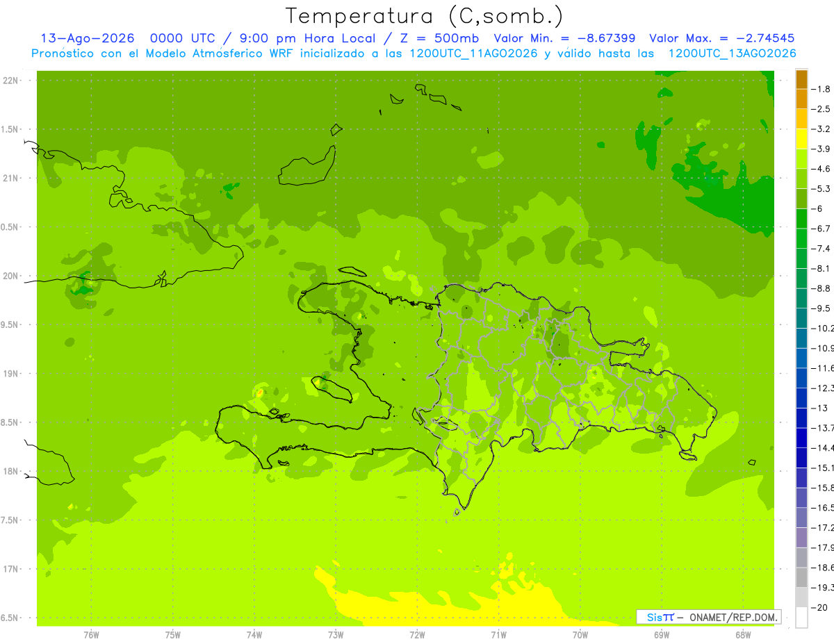Click the '1200UTC_13AGO2026' valid-until text
Viewport: 834px width, 644px height.
732,53
